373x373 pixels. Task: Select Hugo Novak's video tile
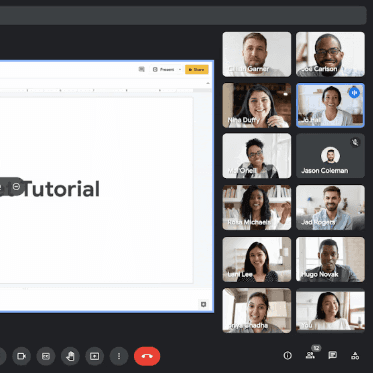(330, 259)
